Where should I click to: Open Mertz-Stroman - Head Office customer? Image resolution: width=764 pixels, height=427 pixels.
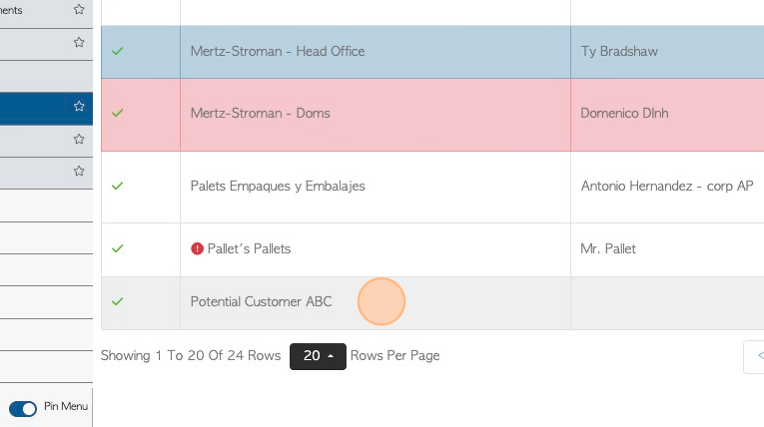coord(277,51)
